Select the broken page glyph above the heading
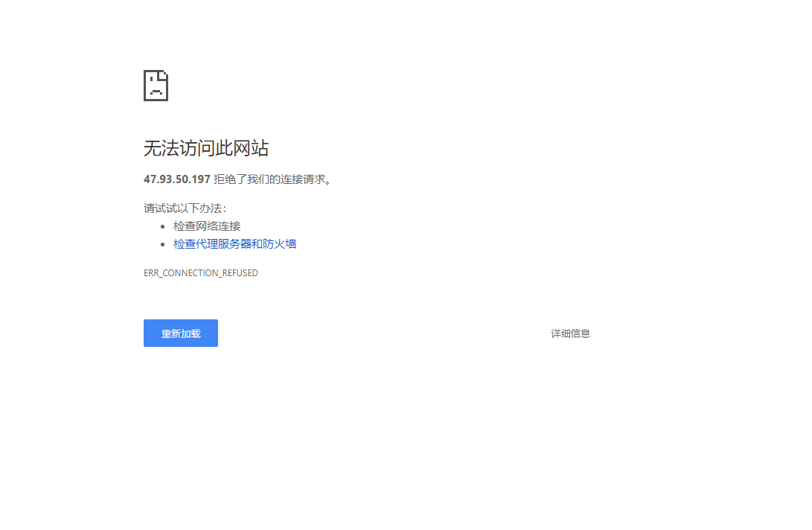 [x=156, y=86]
